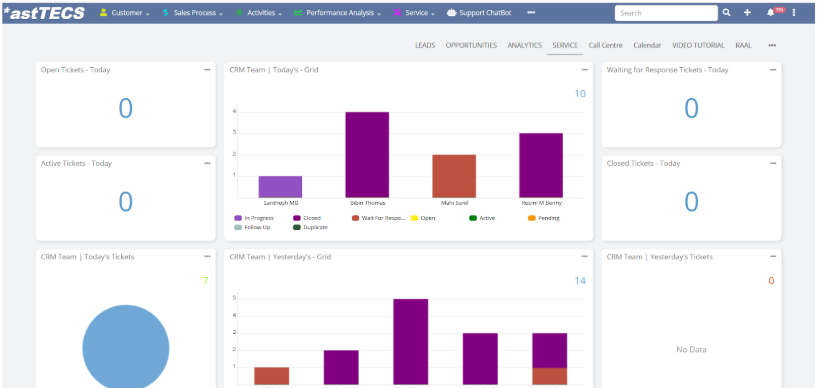Toggle the Wait For Respo... legend swatch
This screenshot has height=388, width=823.
(x=355, y=218)
